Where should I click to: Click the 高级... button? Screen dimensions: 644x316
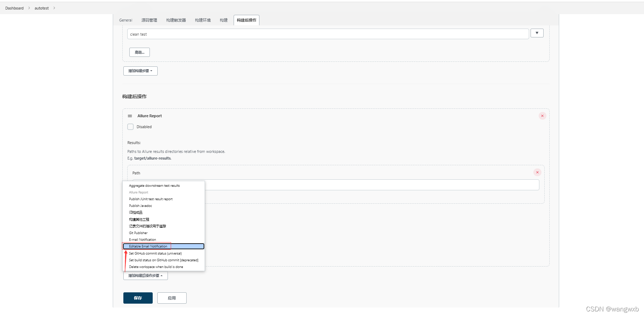pyautogui.click(x=140, y=52)
